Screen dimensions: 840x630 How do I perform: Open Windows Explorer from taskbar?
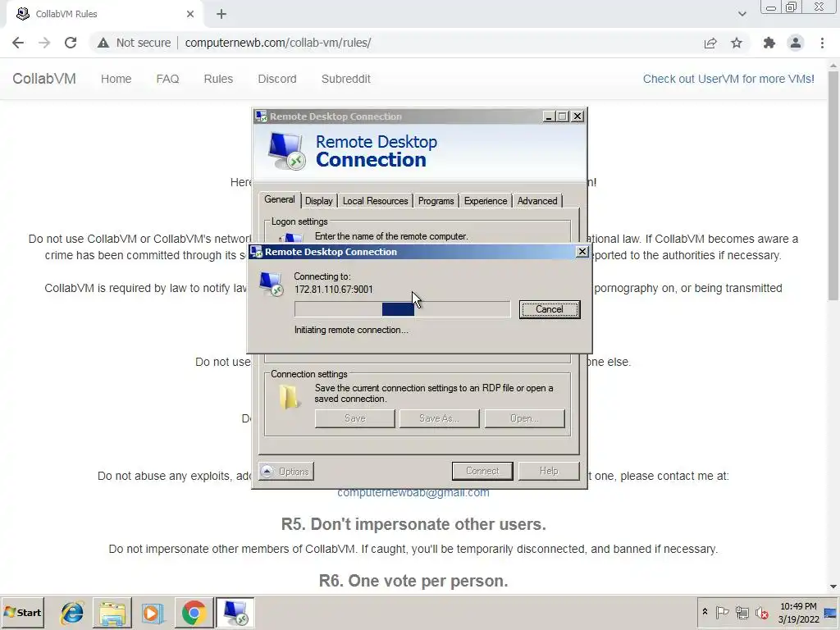point(112,612)
